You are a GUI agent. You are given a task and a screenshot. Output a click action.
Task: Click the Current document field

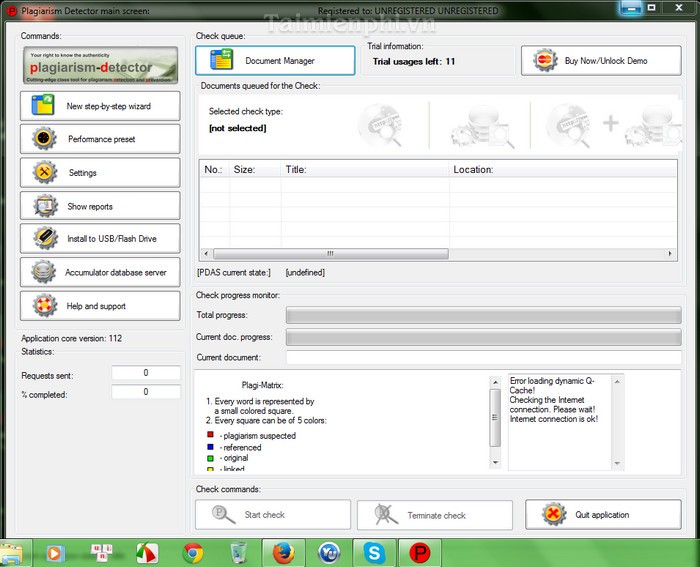coord(483,357)
